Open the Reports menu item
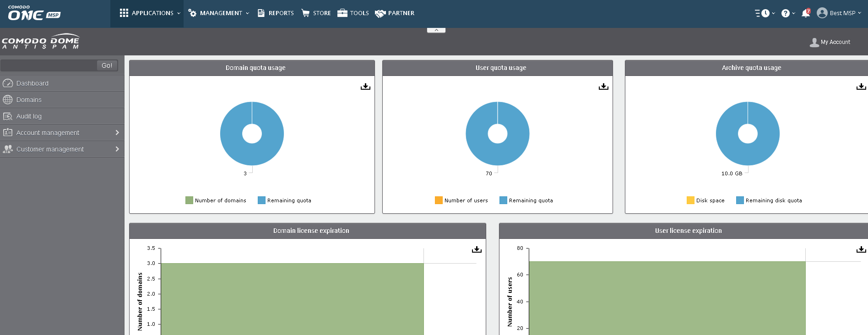The width and height of the screenshot is (868, 335). pyautogui.click(x=276, y=13)
